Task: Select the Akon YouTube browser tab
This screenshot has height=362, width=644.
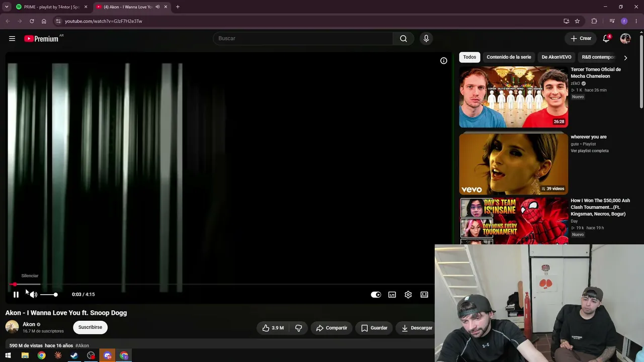Action: (x=132, y=7)
